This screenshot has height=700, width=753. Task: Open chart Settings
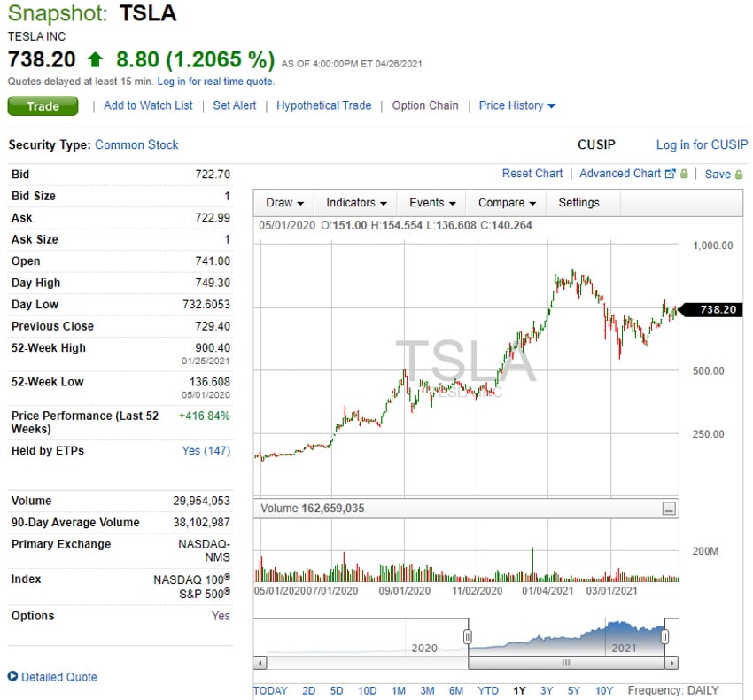578,203
